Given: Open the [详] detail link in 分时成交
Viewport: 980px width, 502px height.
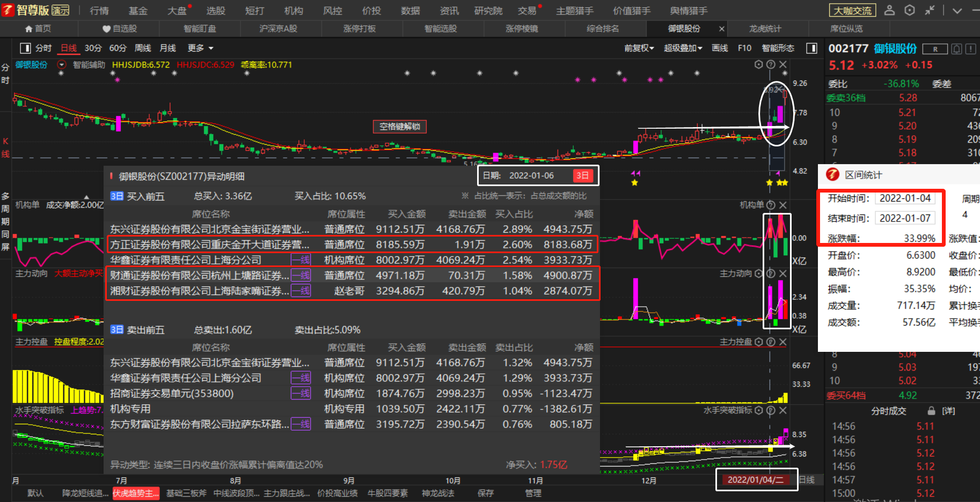Looking at the screenshot, I should (949, 411).
